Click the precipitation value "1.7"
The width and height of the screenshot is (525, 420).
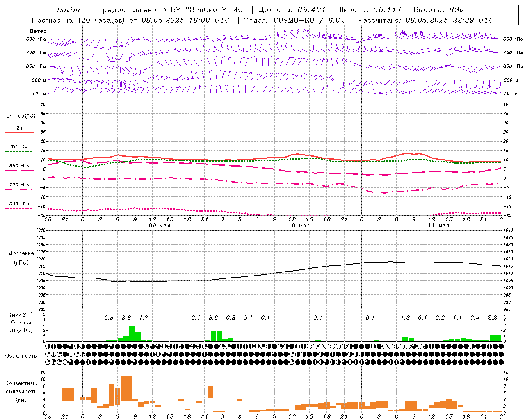pos(144,318)
